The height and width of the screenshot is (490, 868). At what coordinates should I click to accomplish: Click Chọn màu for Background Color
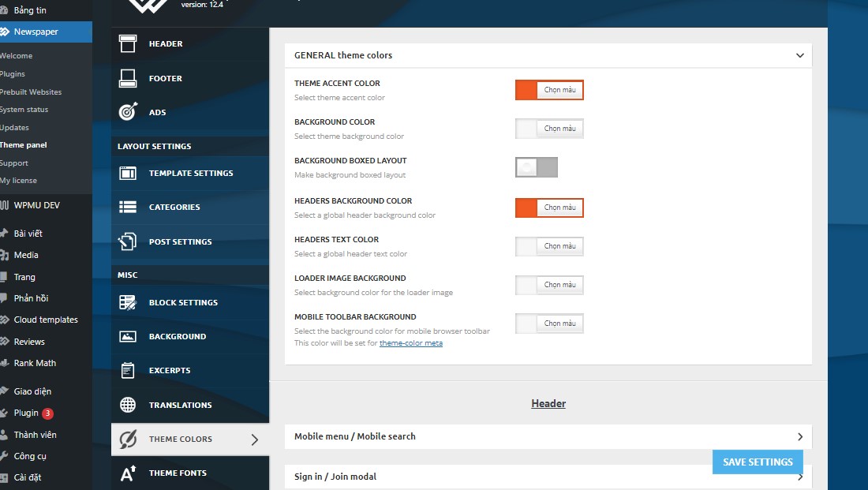tap(559, 129)
